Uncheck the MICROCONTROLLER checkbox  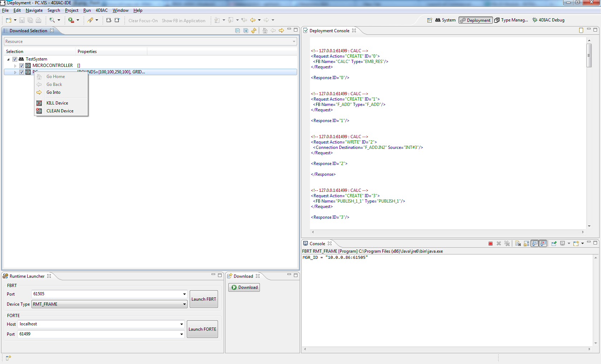click(x=21, y=65)
